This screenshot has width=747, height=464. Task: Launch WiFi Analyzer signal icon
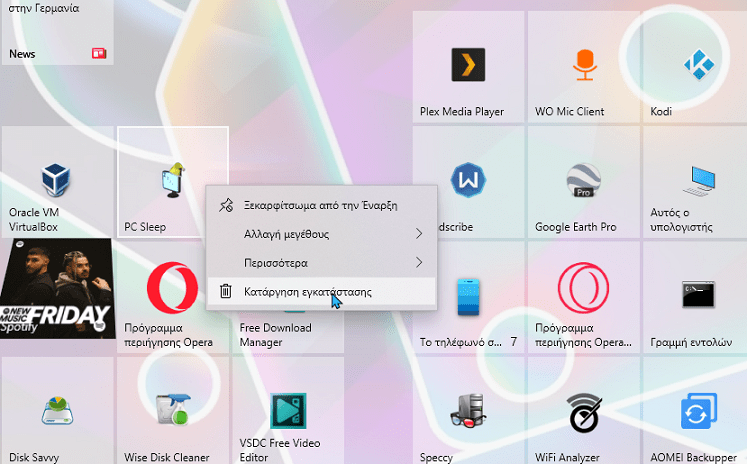585,413
